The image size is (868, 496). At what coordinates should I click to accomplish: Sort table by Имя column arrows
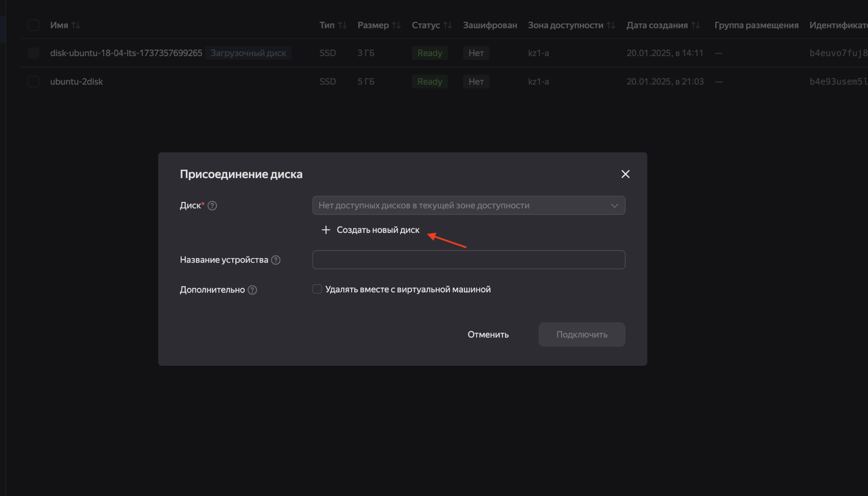pyautogui.click(x=76, y=25)
